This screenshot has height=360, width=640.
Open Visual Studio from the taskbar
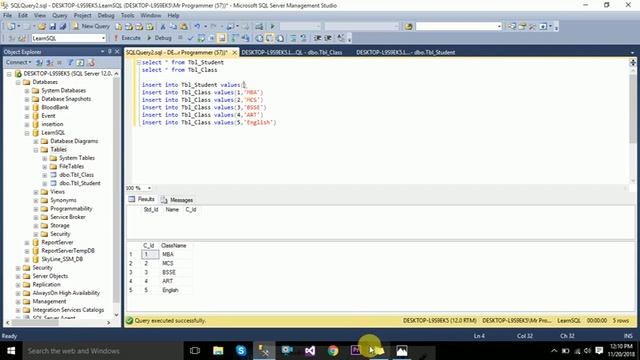tap(310, 351)
